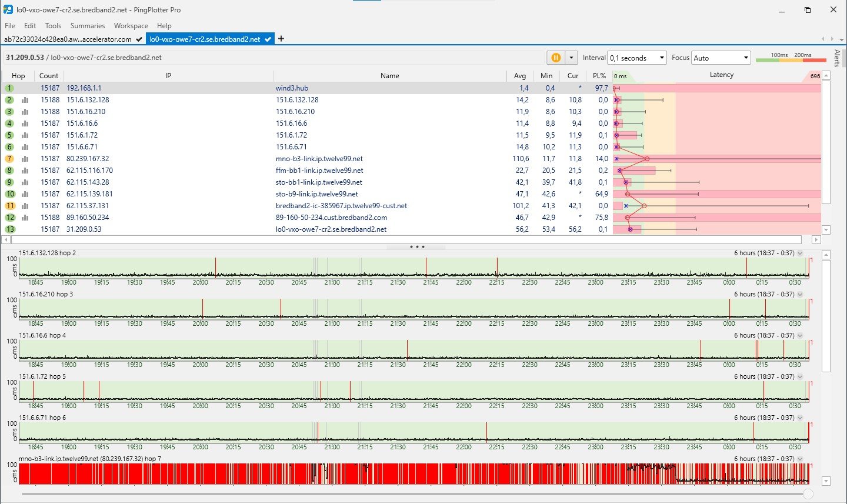Open the Alerts side panel

tap(837, 58)
